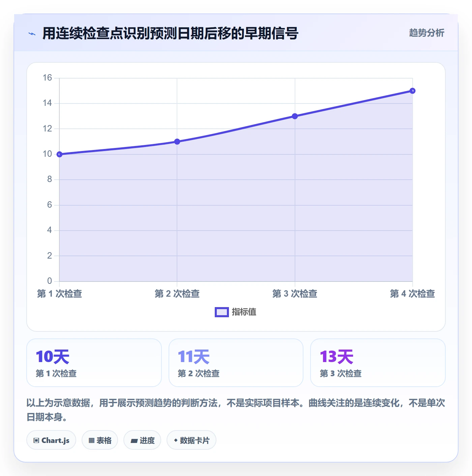Select the Chart.js tag
The image size is (472, 476).
pyautogui.click(x=51, y=440)
